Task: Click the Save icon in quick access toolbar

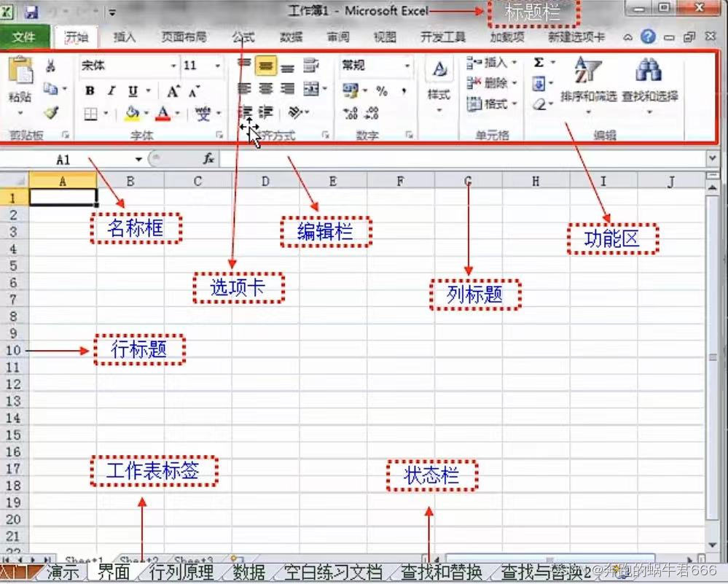Action: [31, 11]
